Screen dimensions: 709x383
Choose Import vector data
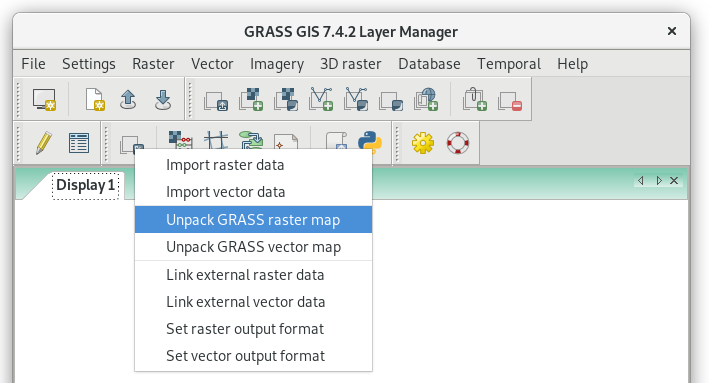pos(253,192)
